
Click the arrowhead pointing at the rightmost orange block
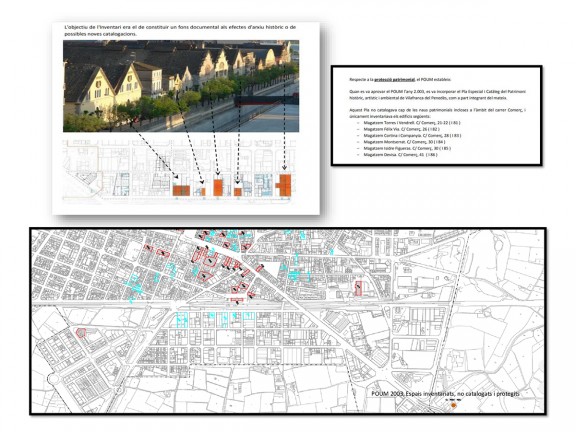pos(284,168)
